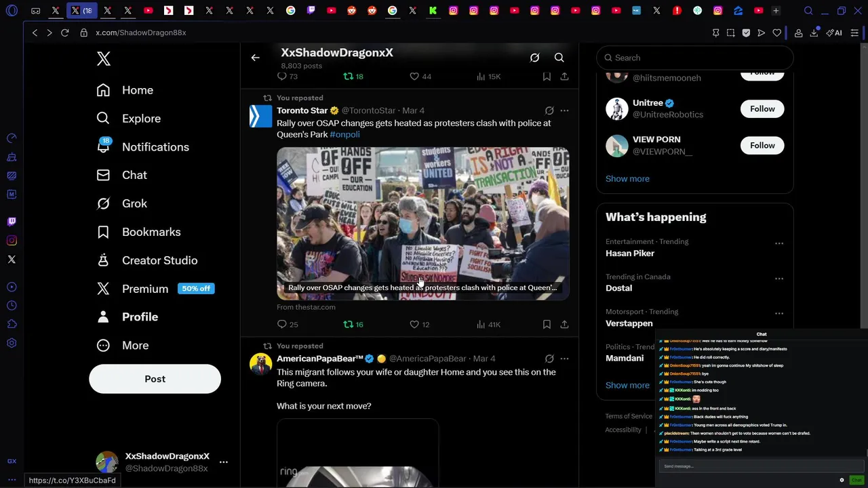Screen dimensions: 868x488
Task: Switch to the green Kick browser tab
Action: pyautogui.click(x=433, y=11)
